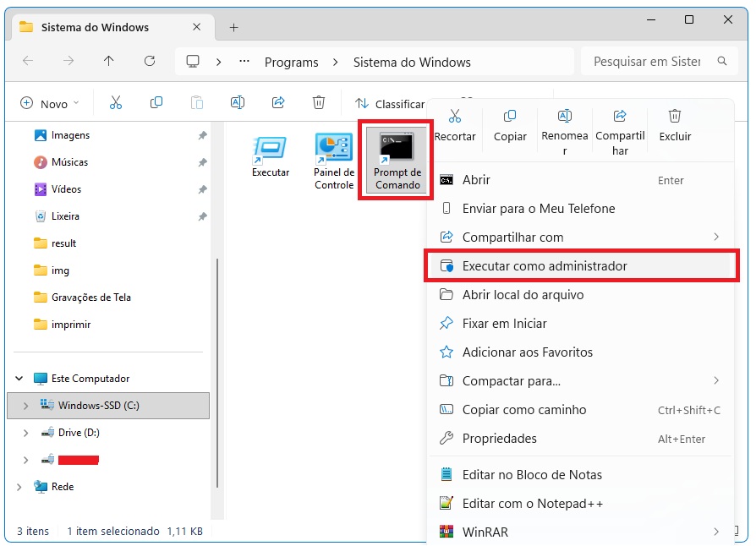Unpin Músicas using its pin icon
The width and height of the screenshot is (756, 546).
tap(202, 162)
